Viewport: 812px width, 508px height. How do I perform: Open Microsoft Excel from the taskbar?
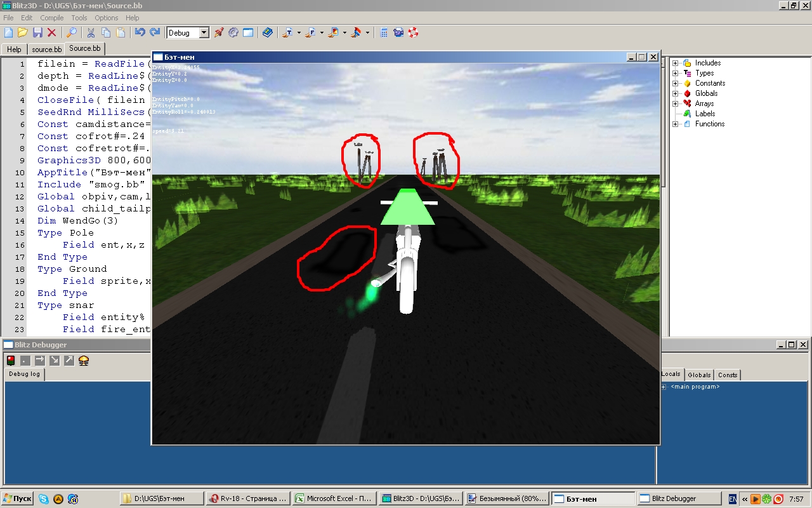[x=334, y=498]
